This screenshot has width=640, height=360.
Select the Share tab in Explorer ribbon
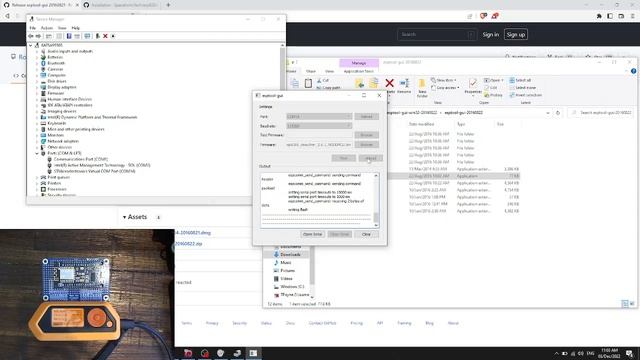pyautogui.click(x=311, y=71)
